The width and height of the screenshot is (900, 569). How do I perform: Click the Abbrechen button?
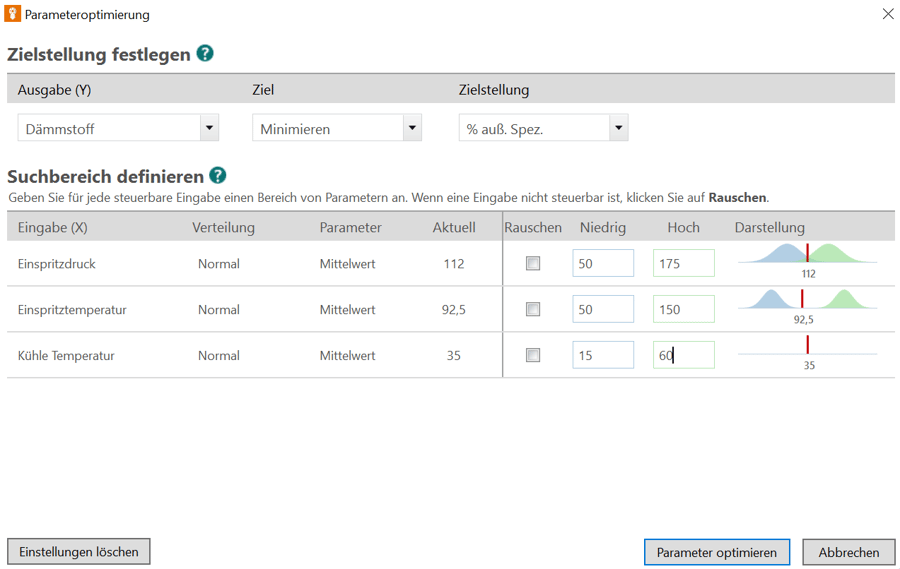click(848, 552)
